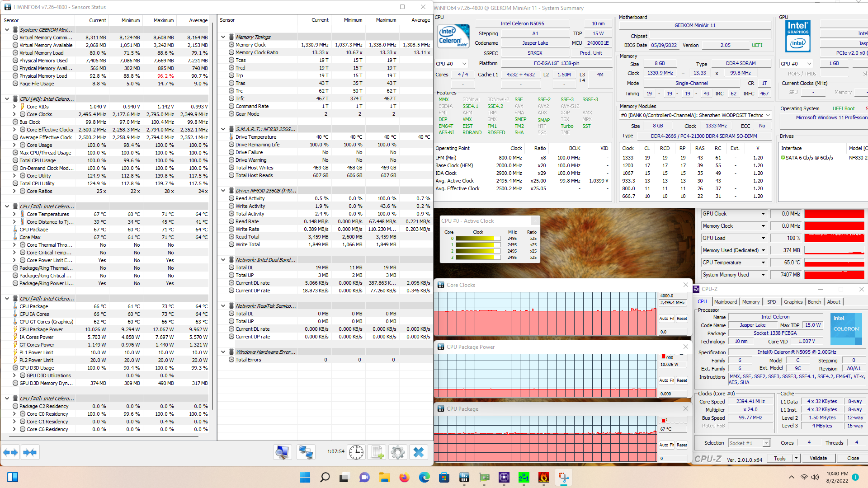868x488 pixels.
Task: Close the CPU #0 Active Clock panel
Action: tap(535, 221)
